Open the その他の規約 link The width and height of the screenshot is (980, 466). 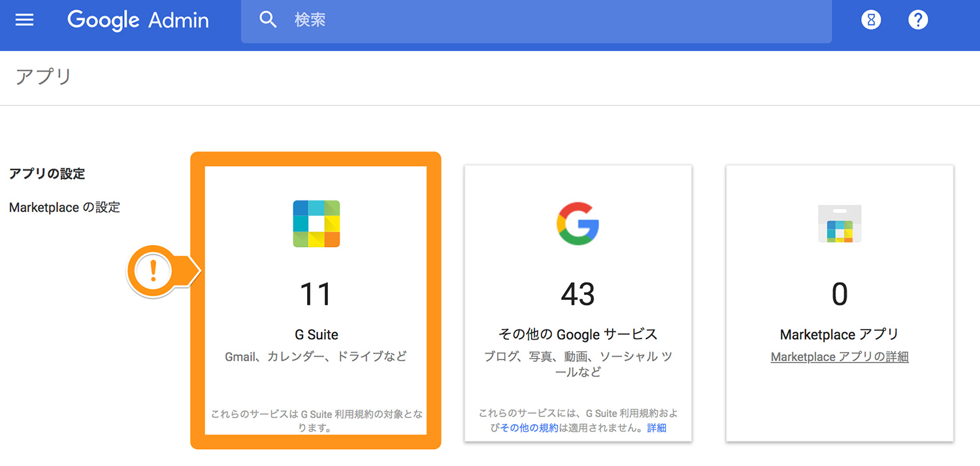529,428
